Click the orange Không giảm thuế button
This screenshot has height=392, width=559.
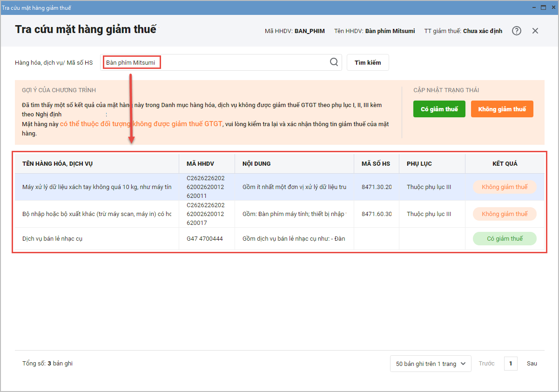coord(502,109)
